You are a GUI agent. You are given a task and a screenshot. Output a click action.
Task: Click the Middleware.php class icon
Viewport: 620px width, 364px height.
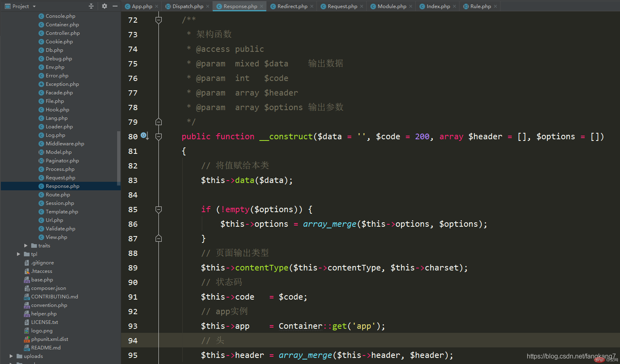tap(41, 144)
